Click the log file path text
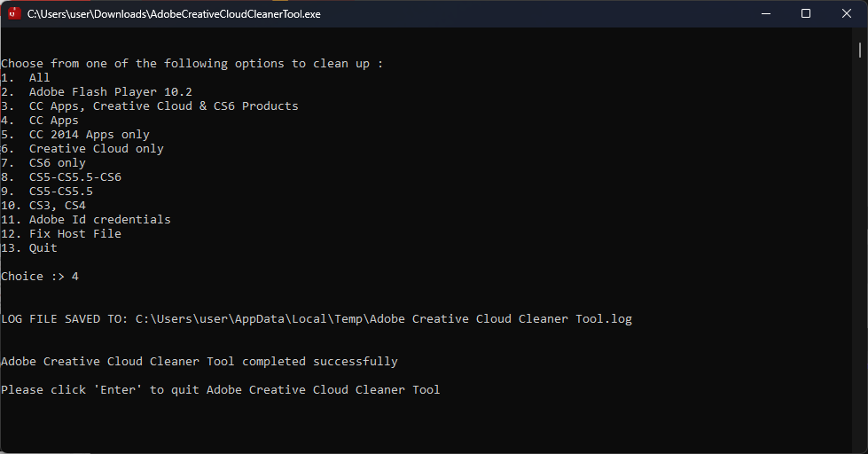The height and width of the screenshot is (454, 868). [x=384, y=319]
